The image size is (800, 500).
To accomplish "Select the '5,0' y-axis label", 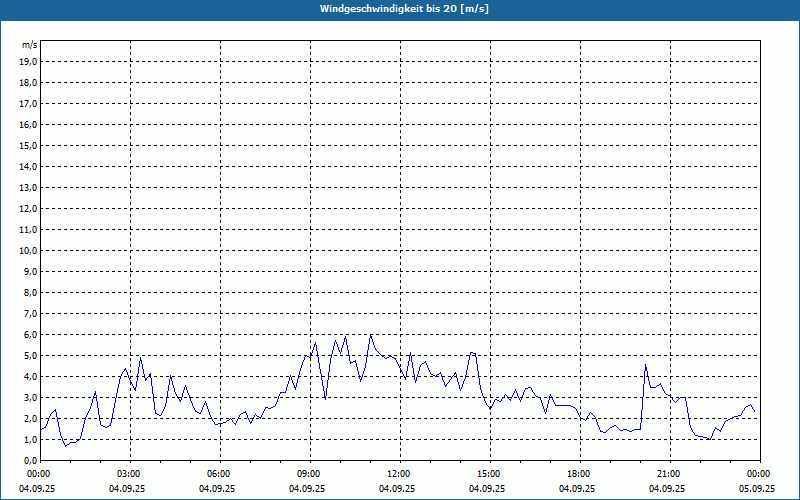I will coord(31,356).
